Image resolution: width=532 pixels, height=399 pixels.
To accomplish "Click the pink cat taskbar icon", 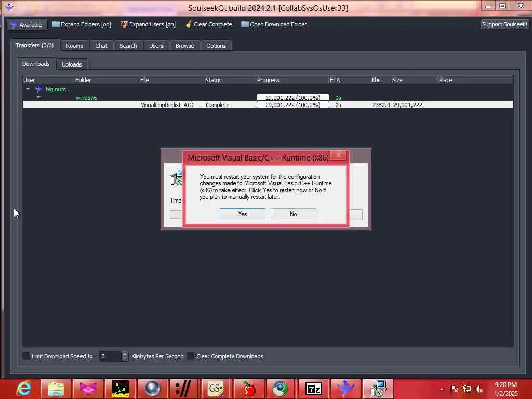I will 88,389.
